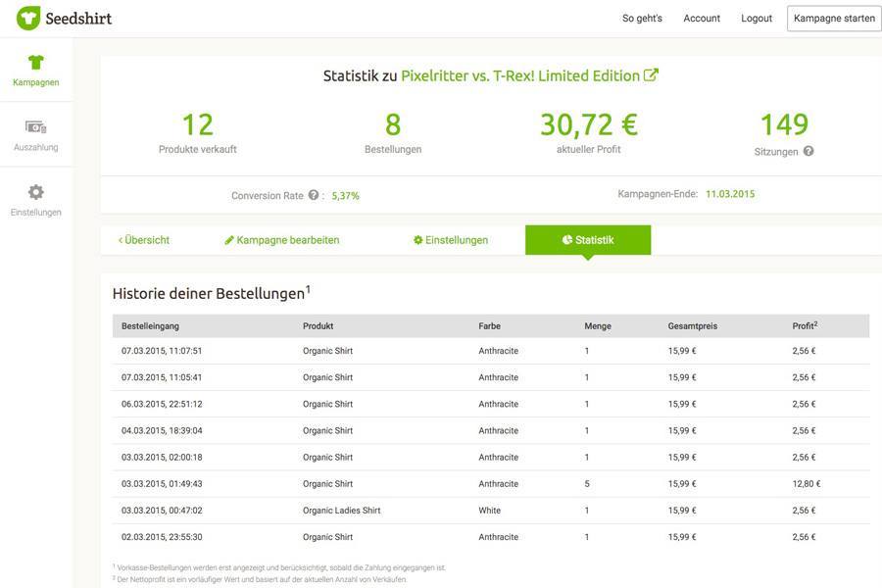Open campaign page via external link icon
The height and width of the screenshot is (588, 882).
(x=651, y=74)
